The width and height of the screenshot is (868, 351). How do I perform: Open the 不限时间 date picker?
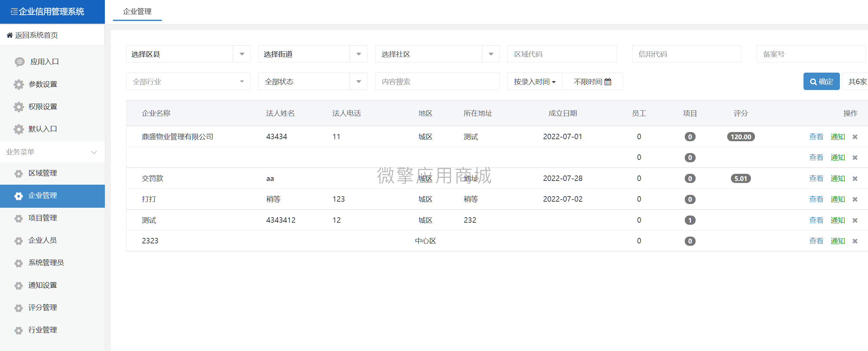coord(592,81)
